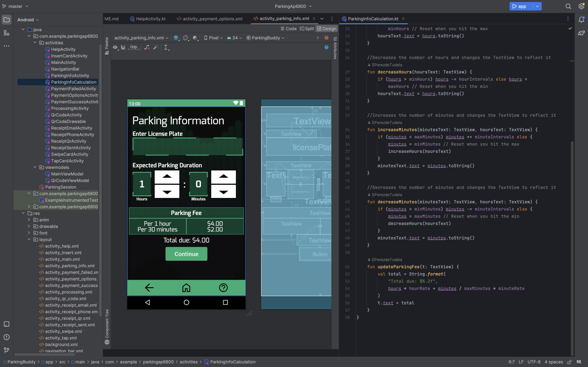Open Git tool window icon
The image size is (588, 367).
coord(7,350)
